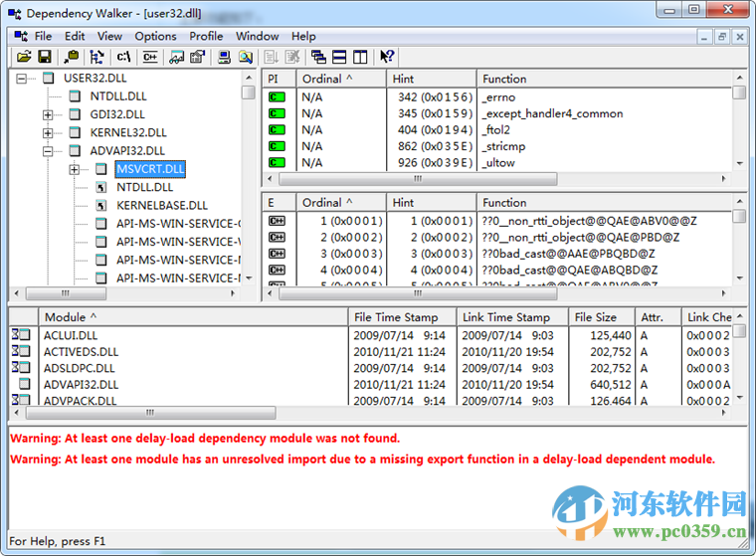
Task: Click the Open file toolbar icon
Action: (24, 57)
